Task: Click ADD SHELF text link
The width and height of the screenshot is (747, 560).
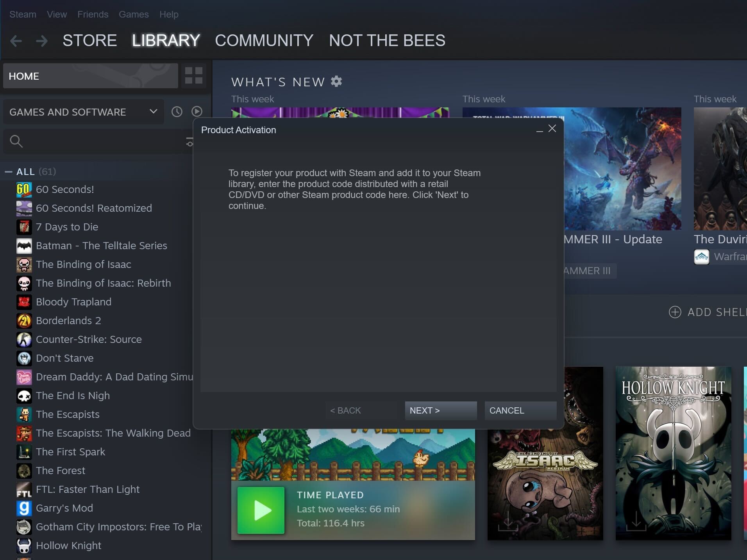Action: 717,312
